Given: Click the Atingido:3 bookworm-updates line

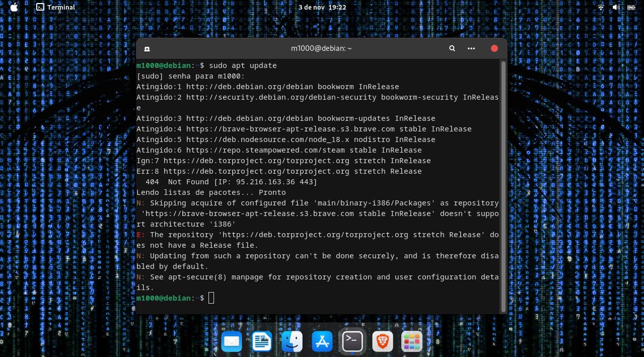Looking at the screenshot, I should 285,118.
